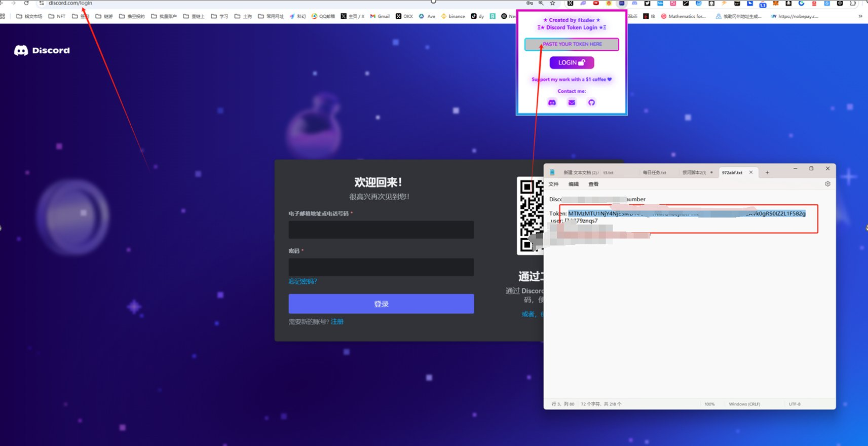Click the Discord logo at top left

(x=42, y=50)
